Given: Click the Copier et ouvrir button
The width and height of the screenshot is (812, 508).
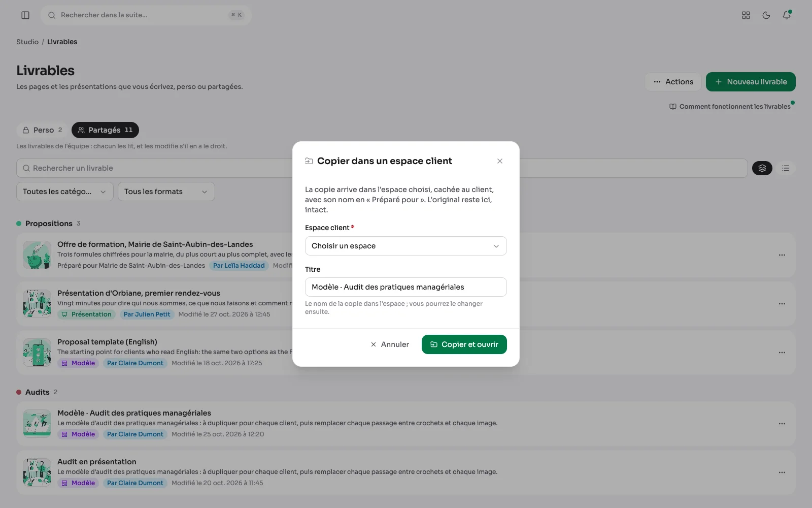Looking at the screenshot, I should pos(464,344).
